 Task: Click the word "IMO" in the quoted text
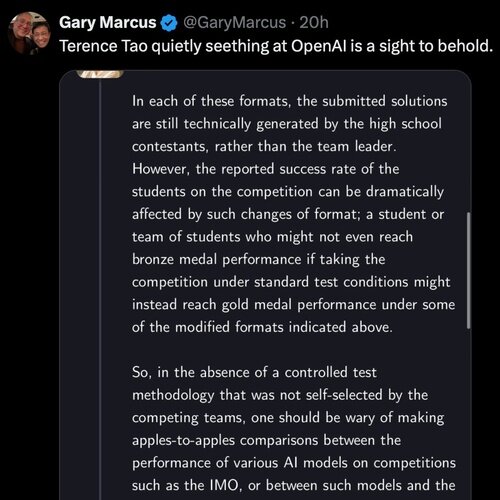224,485
